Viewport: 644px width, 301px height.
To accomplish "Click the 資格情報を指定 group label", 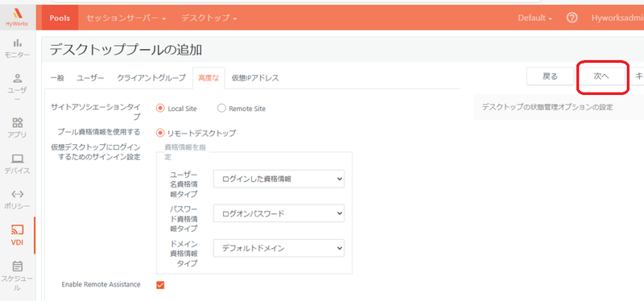I will pyautogui.click(x=185, y=152).
